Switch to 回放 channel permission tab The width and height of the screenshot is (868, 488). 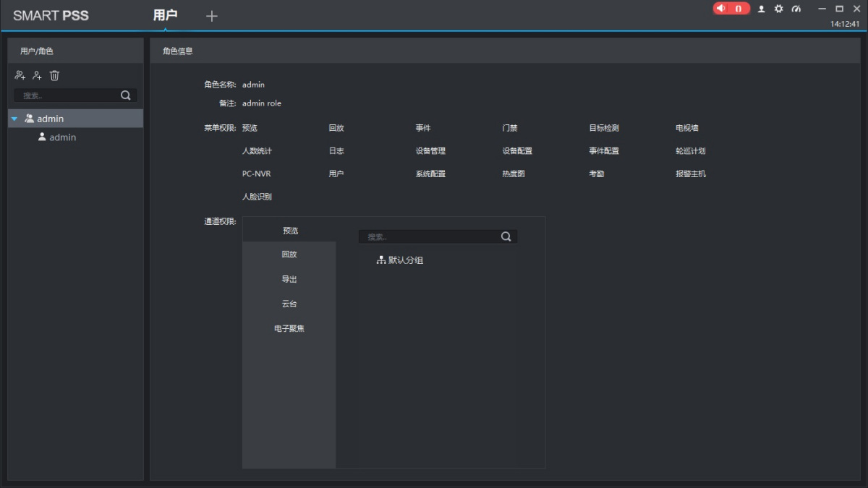pos(289,254)
